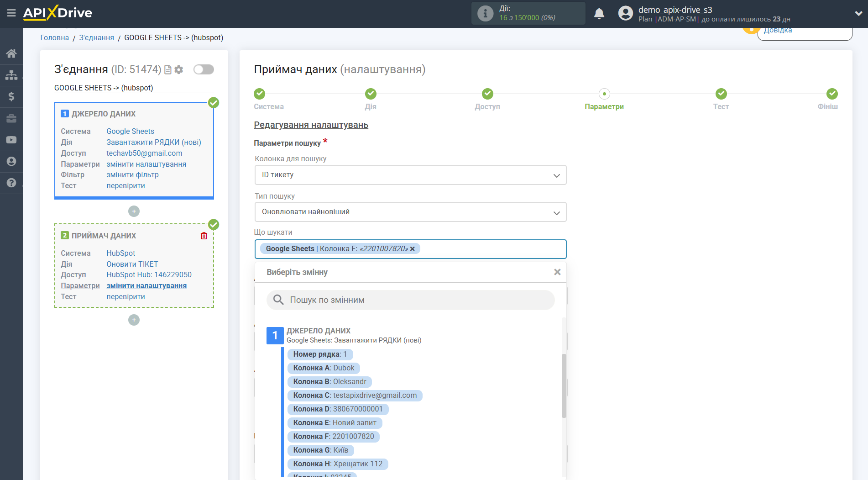
Task: Open the connections sitemap sidebar icon
Action: pos(11,75)
